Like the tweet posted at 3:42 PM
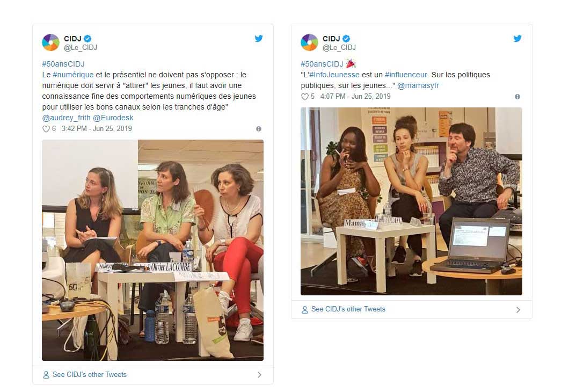Screen dimensions: 569x392 46,129
